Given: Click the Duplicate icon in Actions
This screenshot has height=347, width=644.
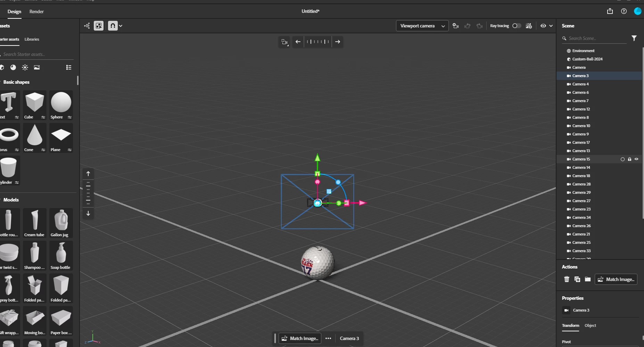Looking at the screenshot, I should [577, 279].
